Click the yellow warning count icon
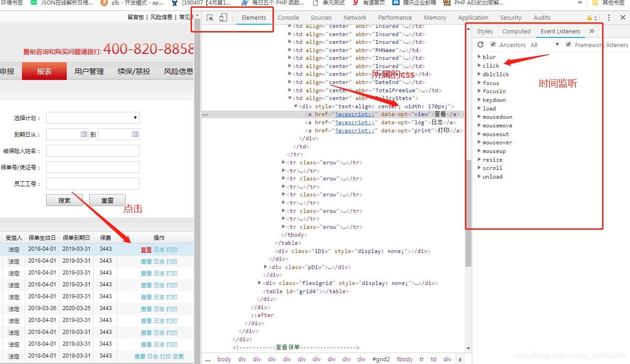 click(592, 18)
